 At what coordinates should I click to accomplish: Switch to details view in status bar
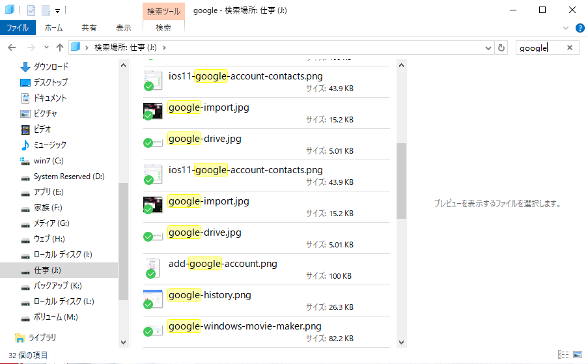[x=562, y=355]
